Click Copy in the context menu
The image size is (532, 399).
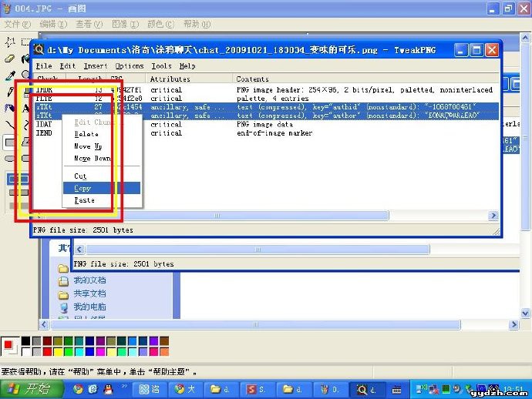(82, 188)
